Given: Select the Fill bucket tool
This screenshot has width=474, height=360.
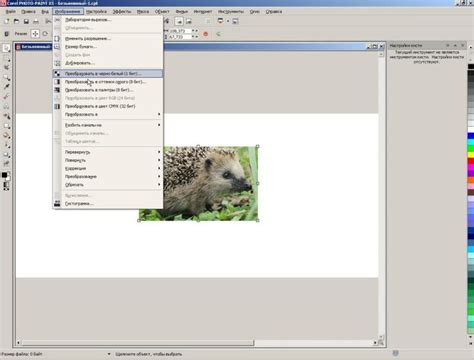Looking at the screenshot, I should click(x=6, y=136).
